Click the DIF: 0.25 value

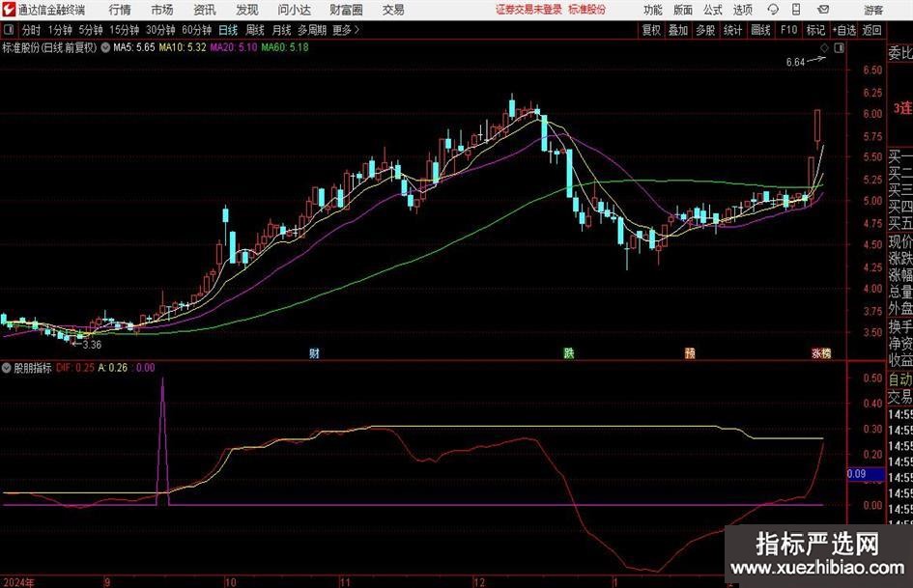tap(75, 368)
